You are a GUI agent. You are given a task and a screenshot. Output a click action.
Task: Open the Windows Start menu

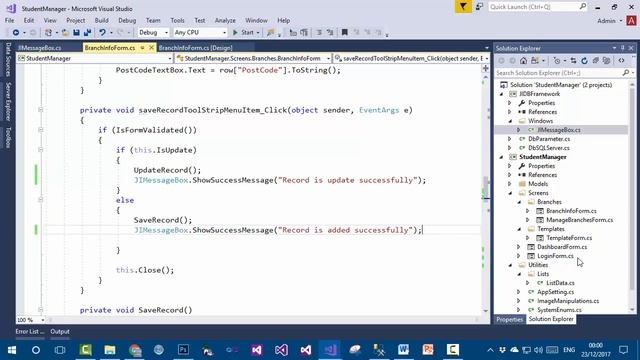pyautogui.click(x=11, y=350)
